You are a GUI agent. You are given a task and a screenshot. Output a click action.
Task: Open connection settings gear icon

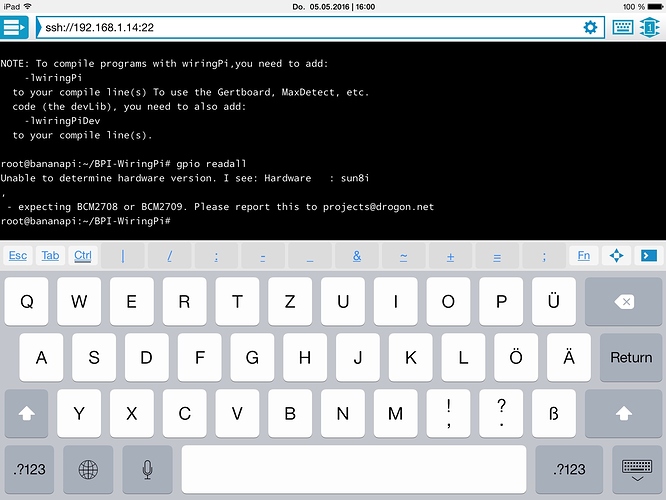[590, 28]
